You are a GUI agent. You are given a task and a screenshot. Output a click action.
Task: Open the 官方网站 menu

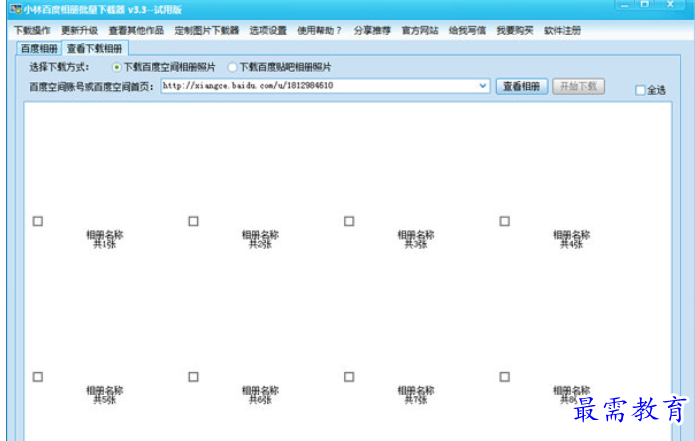click(x=420, y=31)
